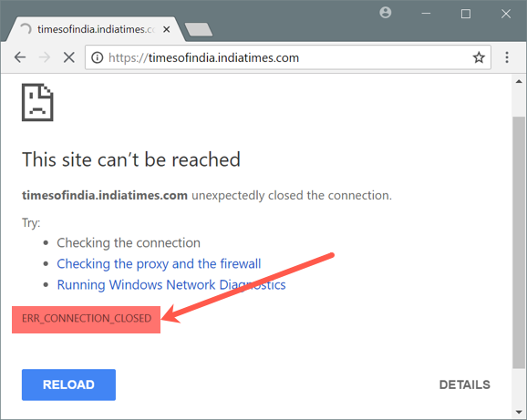Click the vertical scrollbar thumb
This screenshot has width=527, height=420.
coord(519,242)
